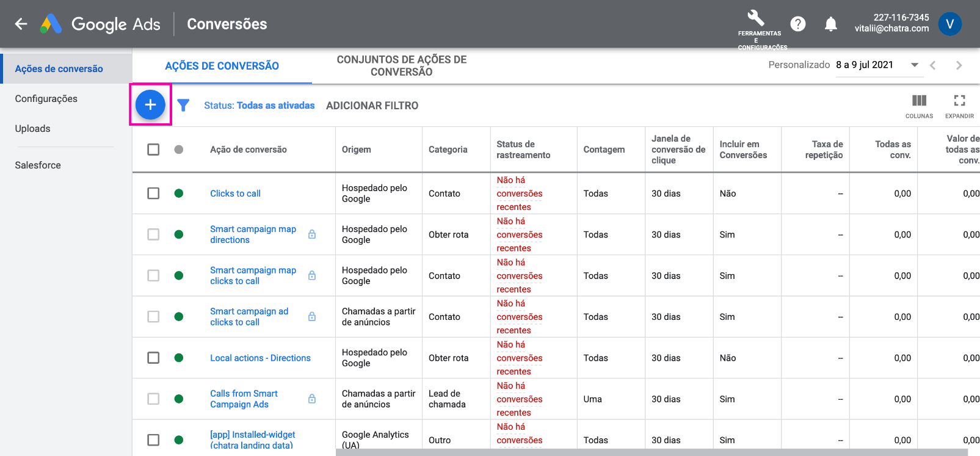Open Smart campaign map directions link
The width and height of the screenshot is (980, 456).
click(253, 234)
